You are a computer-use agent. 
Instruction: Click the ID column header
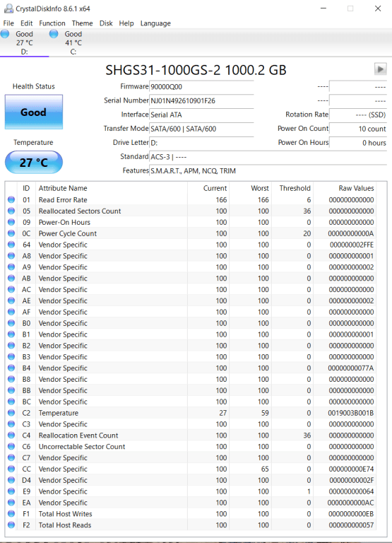point(26,188)
